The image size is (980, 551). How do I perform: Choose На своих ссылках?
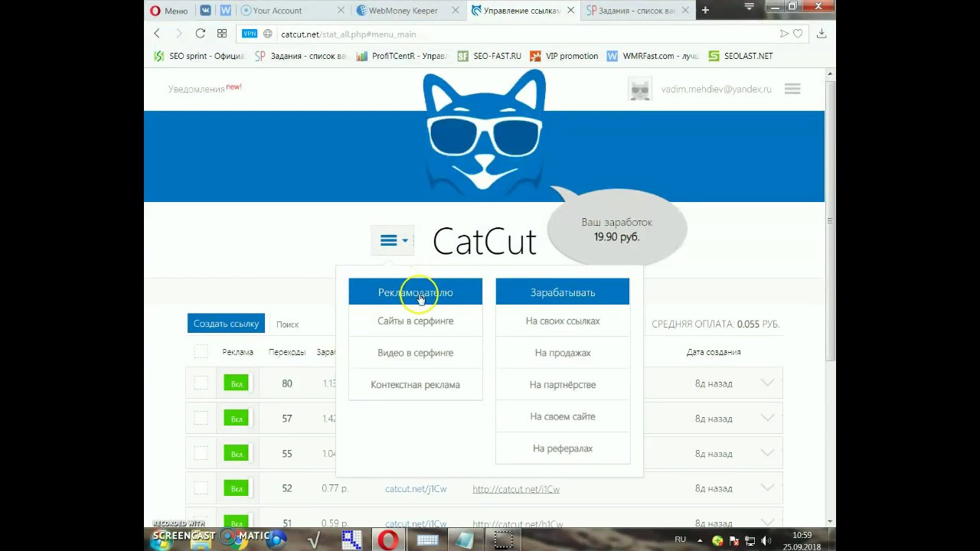coord(563,321)
